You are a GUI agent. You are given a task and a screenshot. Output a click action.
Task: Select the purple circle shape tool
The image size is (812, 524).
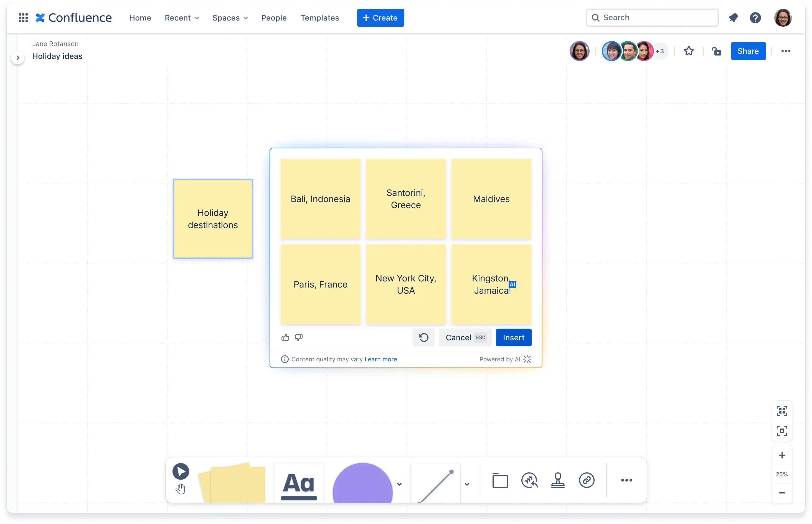362,483
